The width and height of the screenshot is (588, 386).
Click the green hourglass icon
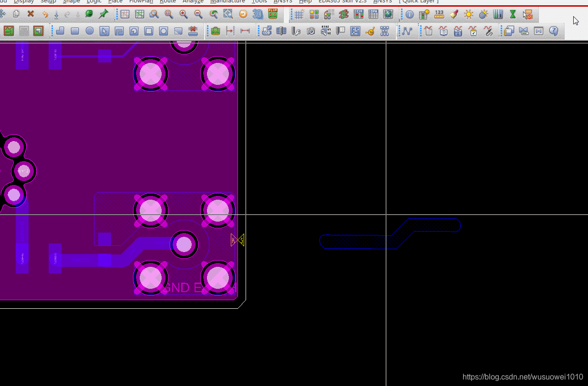point(513,14)
